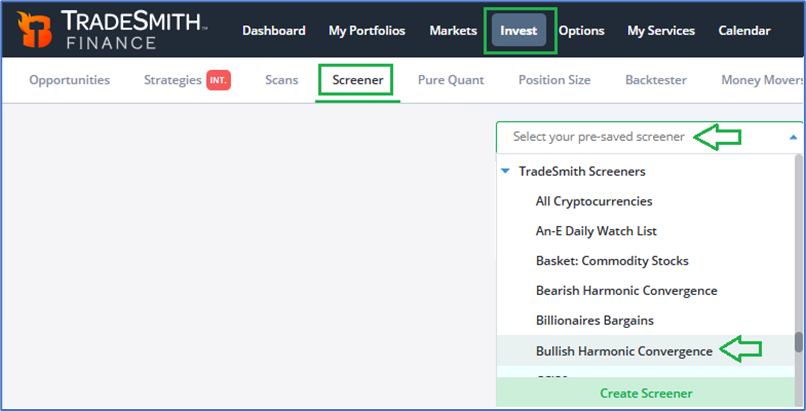The image size is (806, 411).
Task: Collapse the screener dropdown with the blue arrow
Action: coord(793,137)
